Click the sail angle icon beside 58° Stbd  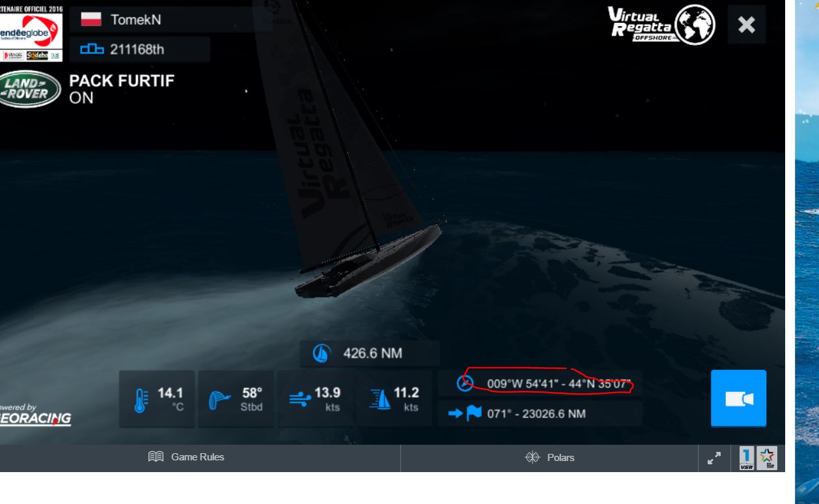click(x=219, y=399)
